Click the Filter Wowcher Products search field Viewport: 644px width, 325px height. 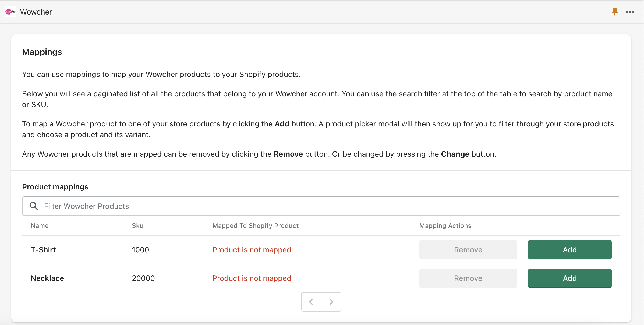(x=321, y=206)
